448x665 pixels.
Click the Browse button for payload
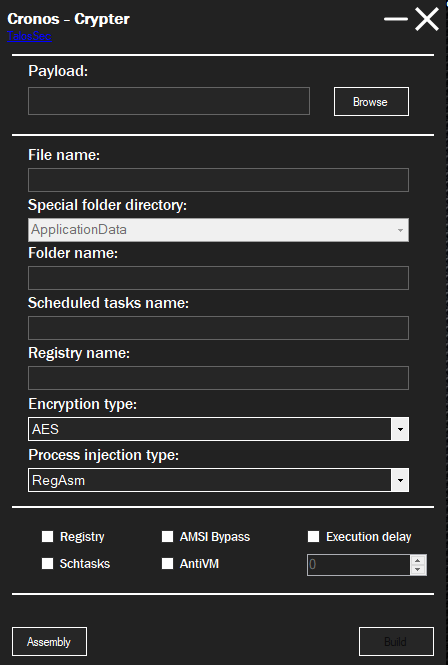(x=371, y=101)
